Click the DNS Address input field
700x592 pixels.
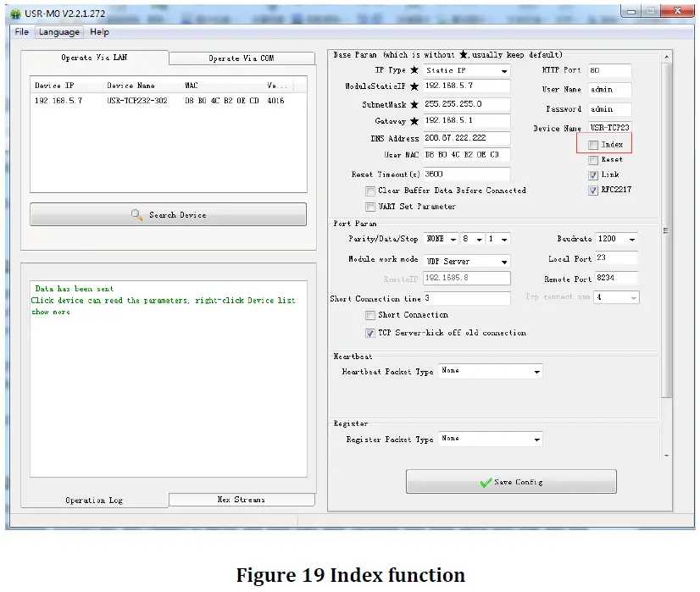point(466,138)
